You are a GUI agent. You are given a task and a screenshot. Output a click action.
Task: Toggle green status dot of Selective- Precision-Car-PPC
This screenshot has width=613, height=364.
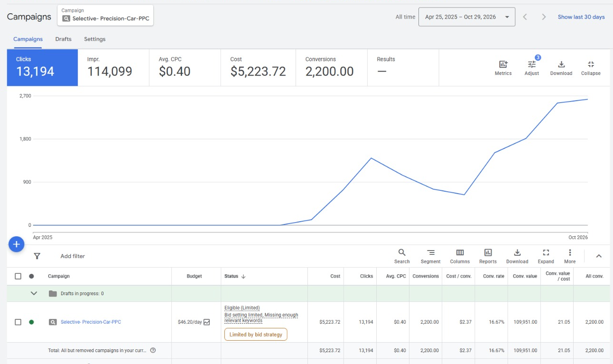(31, 322)
